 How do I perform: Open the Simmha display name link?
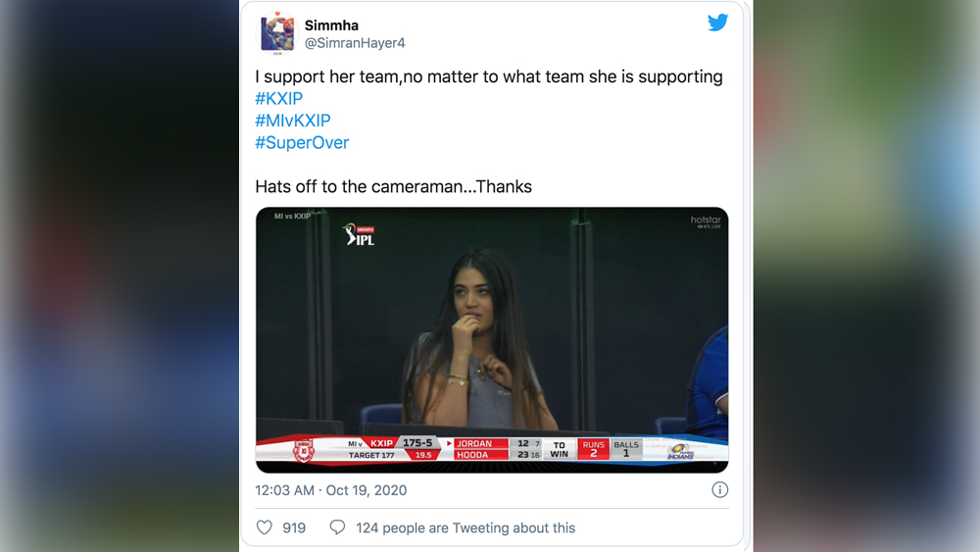coord(331,25)
